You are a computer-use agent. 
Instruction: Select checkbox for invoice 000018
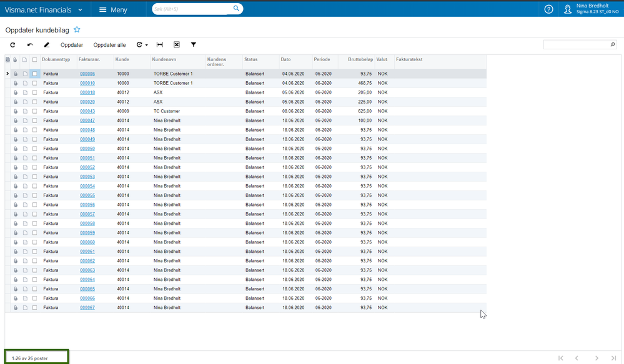point(34,92)
